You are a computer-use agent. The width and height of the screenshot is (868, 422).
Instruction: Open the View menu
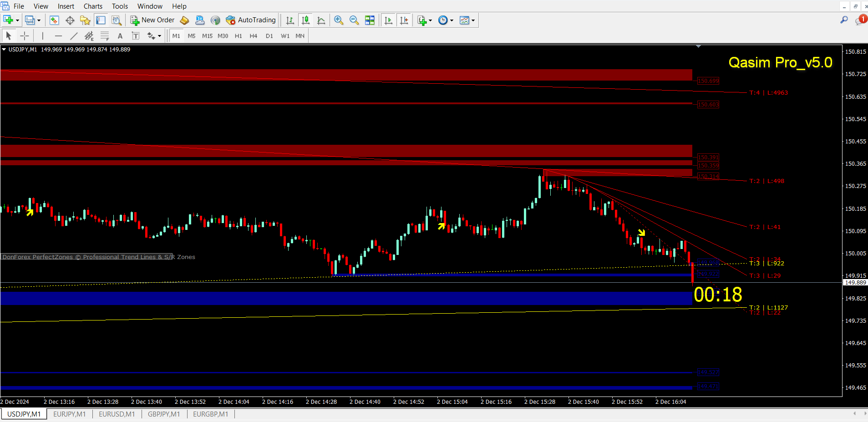(41, 6)
